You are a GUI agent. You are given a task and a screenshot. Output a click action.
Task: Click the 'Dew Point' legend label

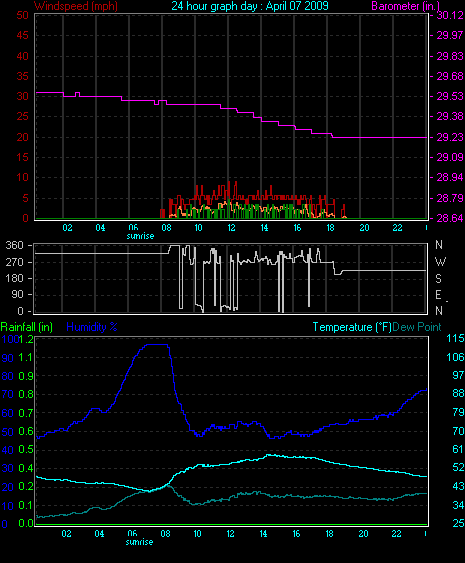[x=417, y=327]
